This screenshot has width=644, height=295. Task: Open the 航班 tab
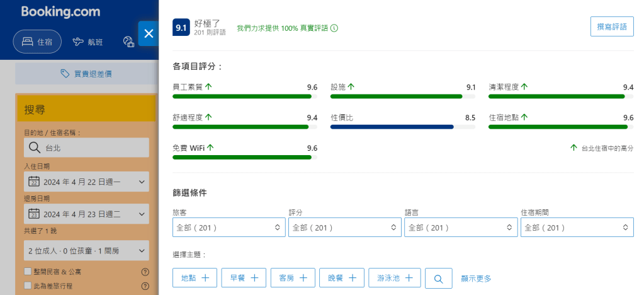[x=88, y=42]
